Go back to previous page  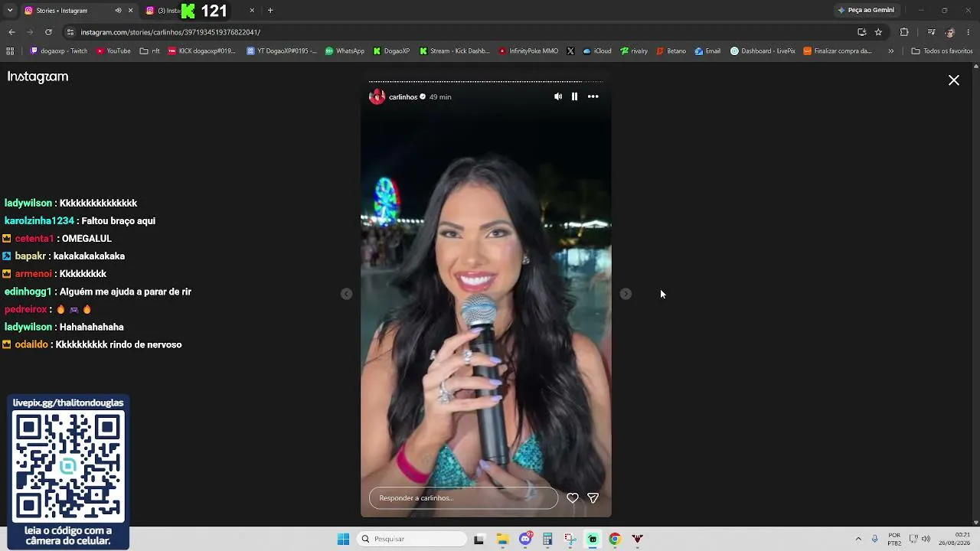point(11,32)
